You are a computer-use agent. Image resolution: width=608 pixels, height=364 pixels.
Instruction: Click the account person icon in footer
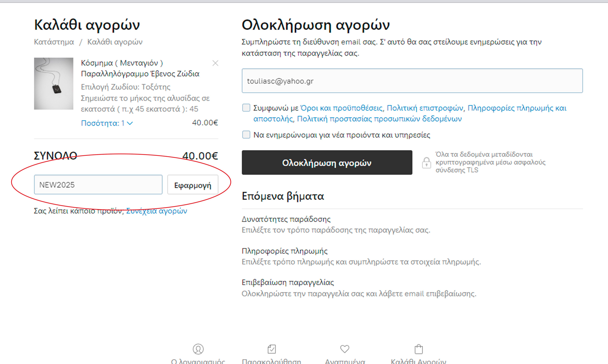click(x=198, y=349)
